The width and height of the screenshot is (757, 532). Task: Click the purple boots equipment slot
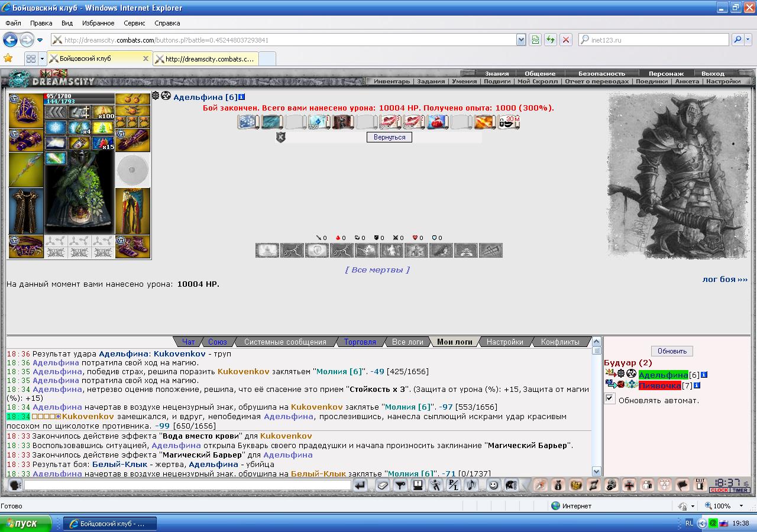[132, 246]
